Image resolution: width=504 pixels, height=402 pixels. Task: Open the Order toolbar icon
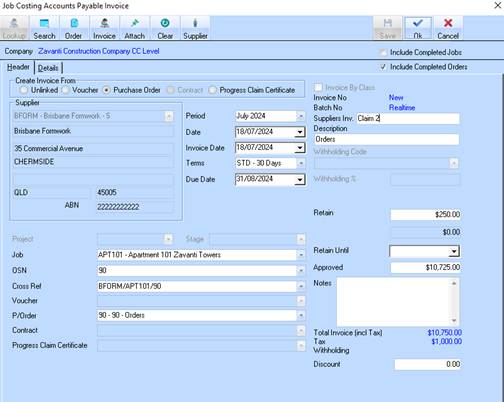[74, 23]
